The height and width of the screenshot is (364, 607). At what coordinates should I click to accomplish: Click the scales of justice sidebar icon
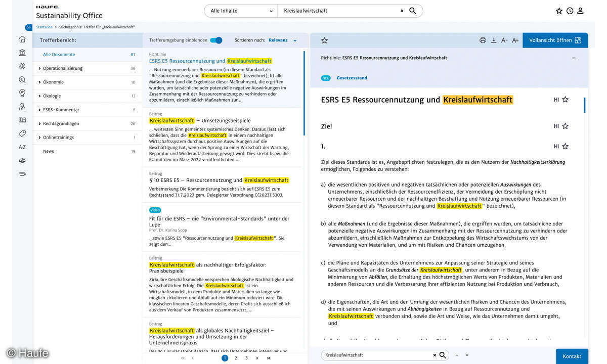(x=22, y=161)
